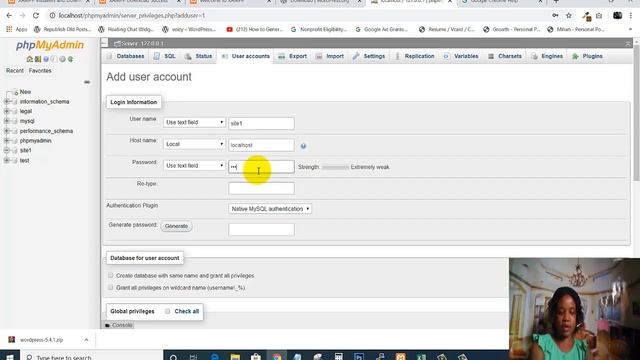Open the saved password key icon

coord(555,16)
